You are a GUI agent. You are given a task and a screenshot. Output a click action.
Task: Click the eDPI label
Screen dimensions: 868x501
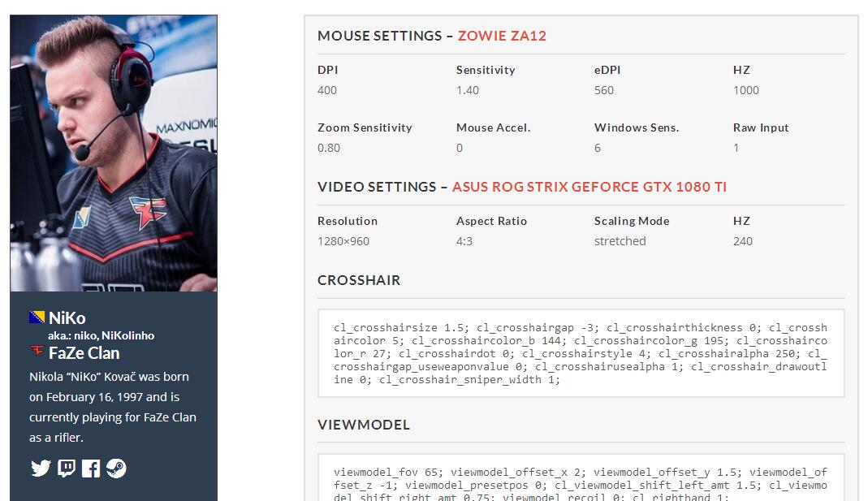[x=607, y=71]
